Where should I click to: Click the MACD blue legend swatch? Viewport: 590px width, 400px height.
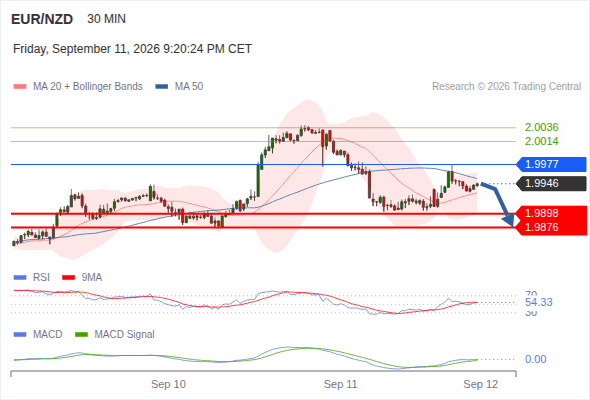tap(20, 335)
